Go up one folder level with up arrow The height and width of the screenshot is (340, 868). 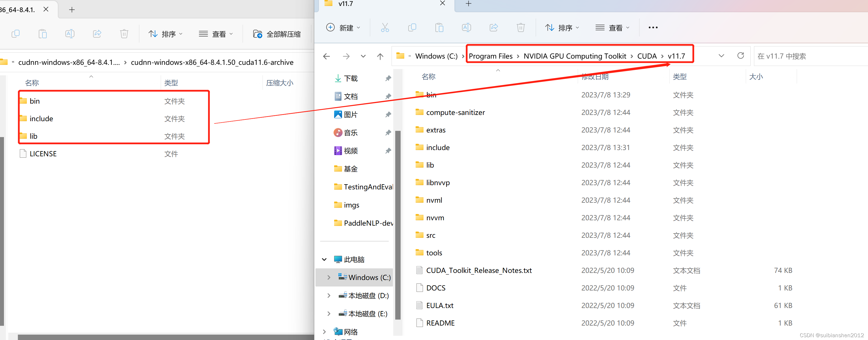380,56
